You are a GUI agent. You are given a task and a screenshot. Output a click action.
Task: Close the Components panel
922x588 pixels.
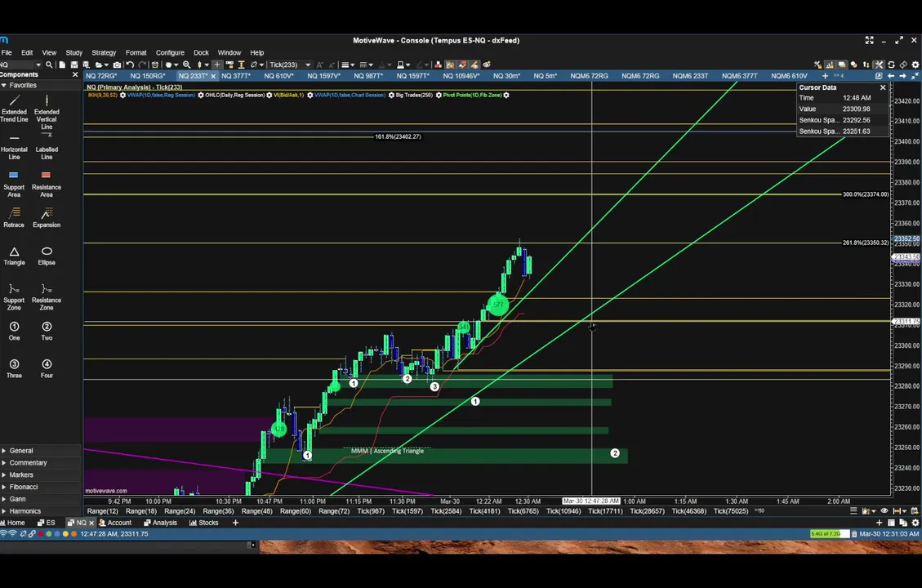[x=74, y=74]
